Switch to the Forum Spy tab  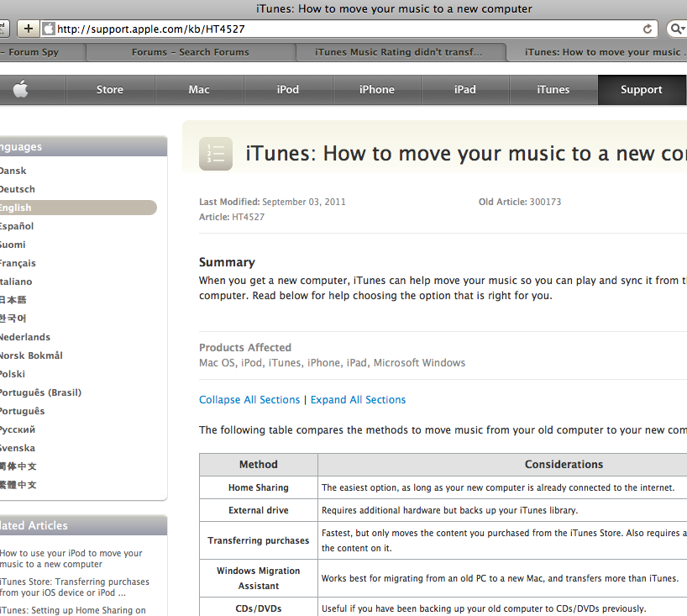click(42, 52)
